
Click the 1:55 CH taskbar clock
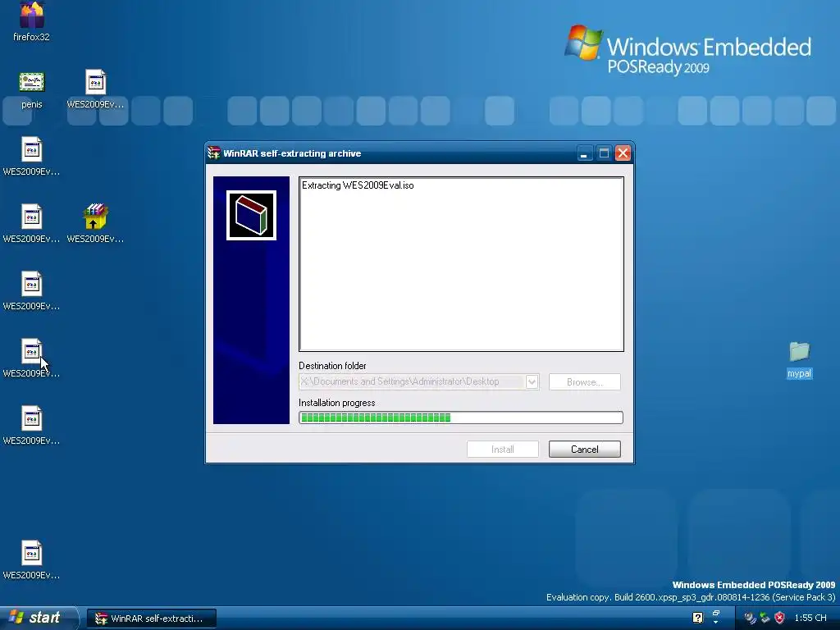[810, 619]
